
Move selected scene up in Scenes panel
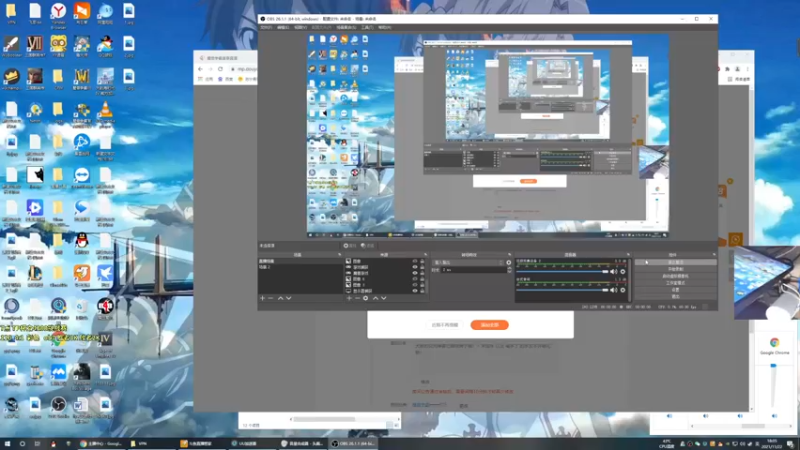pos(280,298)
